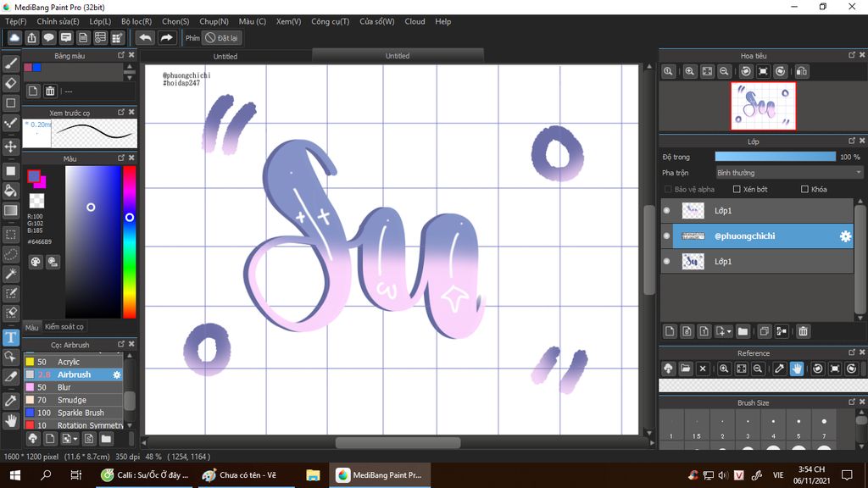
Task: Open settings gear for @phuongchichi layer
Action: tap(845, 236)
